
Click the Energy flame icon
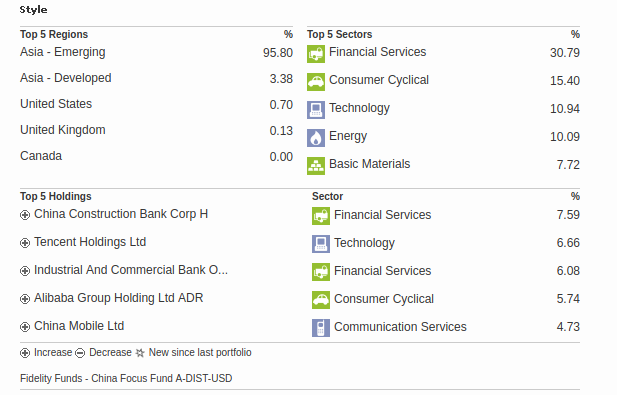click(316, 138)
